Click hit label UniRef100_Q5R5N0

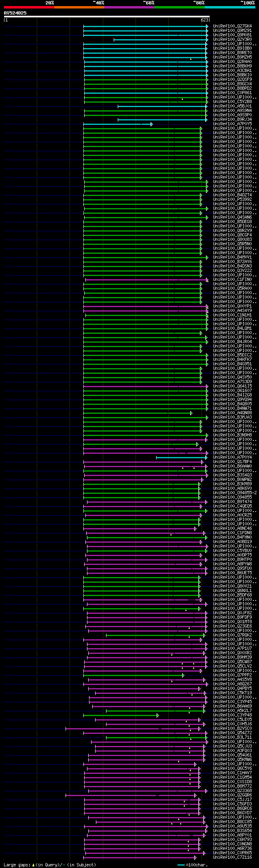(x=232, y=244)
